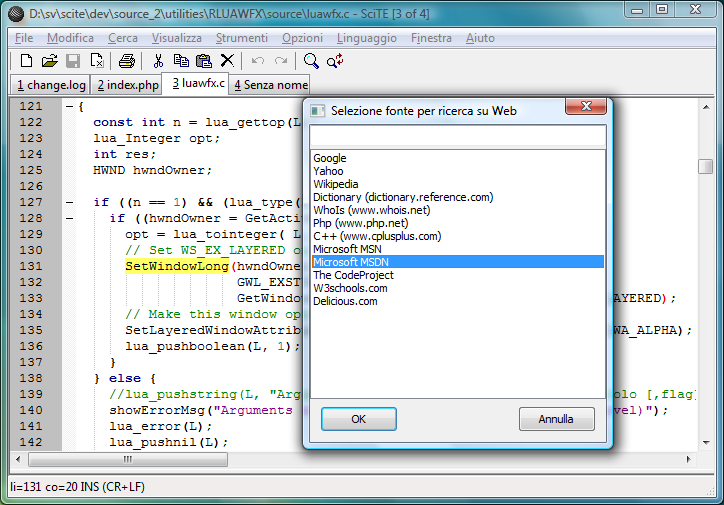Image resolution: width=724 pixels, height=505 pixels.
Task: Click the Paste clipboard icon
Action: [204, 61]
